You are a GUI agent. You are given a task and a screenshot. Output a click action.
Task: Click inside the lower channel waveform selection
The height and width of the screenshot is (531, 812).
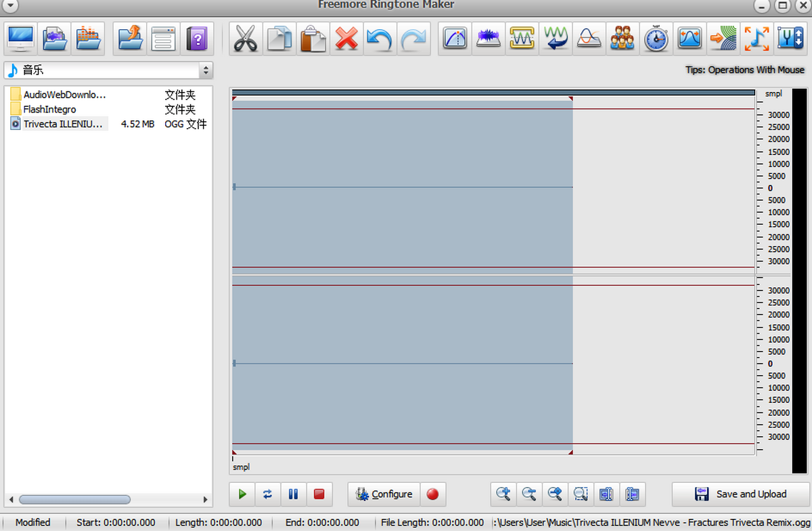point(402,364)
